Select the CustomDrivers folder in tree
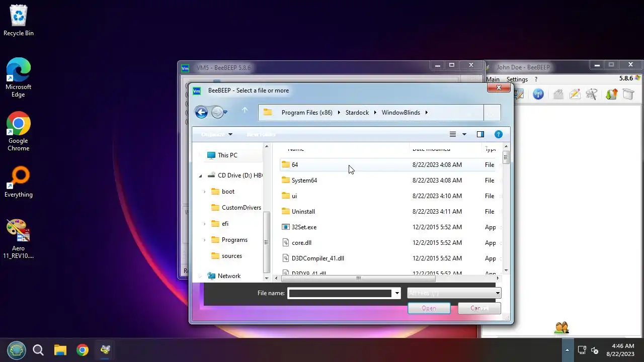Viewport: 644px width, 362px height. tap(236, 208)
